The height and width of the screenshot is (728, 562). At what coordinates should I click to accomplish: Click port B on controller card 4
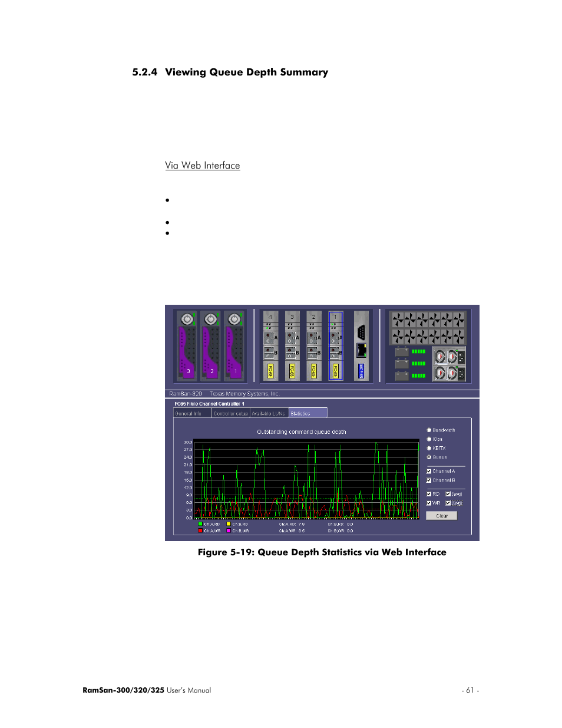click(x=270, y=353)
